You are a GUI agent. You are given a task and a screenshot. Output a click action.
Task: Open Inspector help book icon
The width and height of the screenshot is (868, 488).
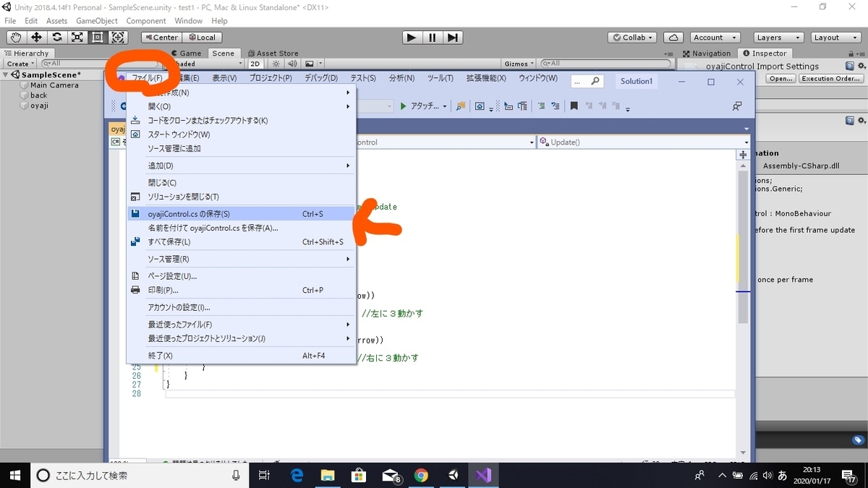coord(849,66)
